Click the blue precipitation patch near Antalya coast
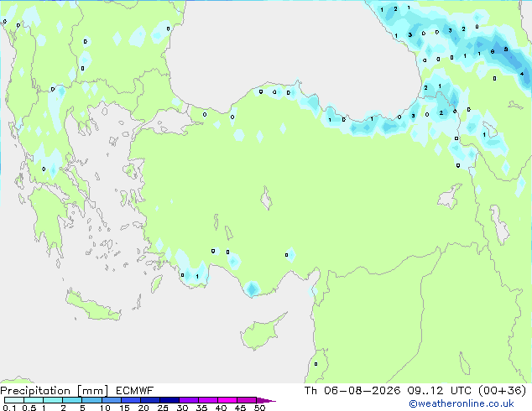 click(252, 289)
